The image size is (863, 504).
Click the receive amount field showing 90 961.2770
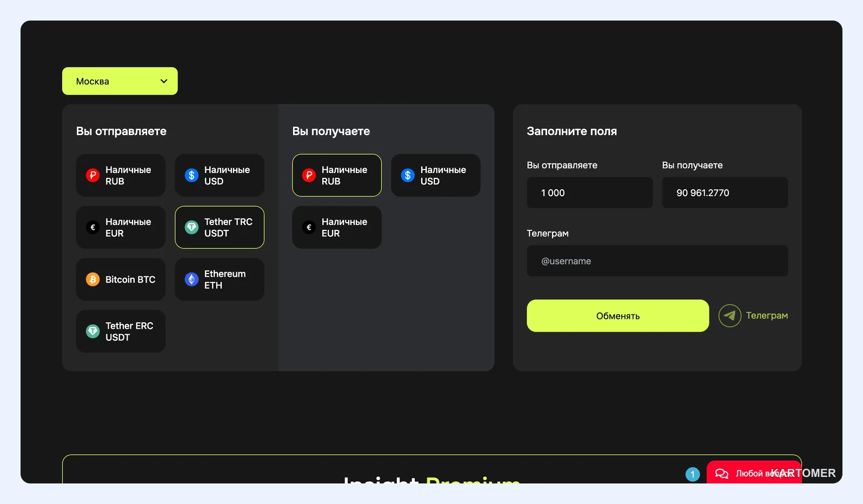pyautogui.click(x=725, y=193)
